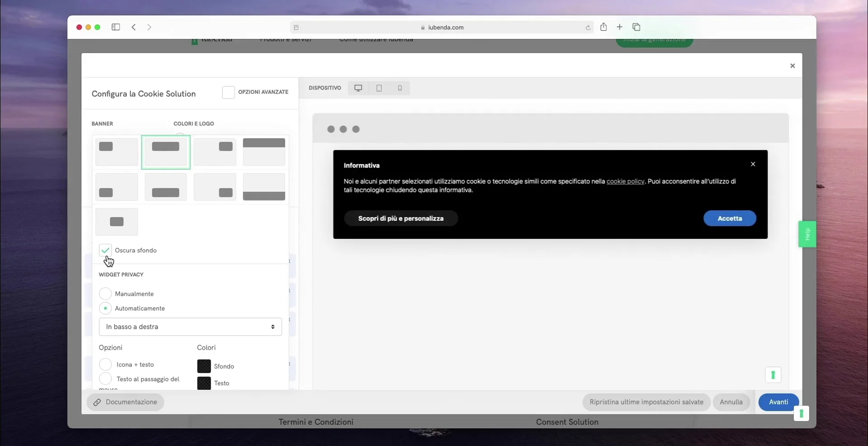868x446 pixels.
Task: Click Avanti button
Action: 778,402
